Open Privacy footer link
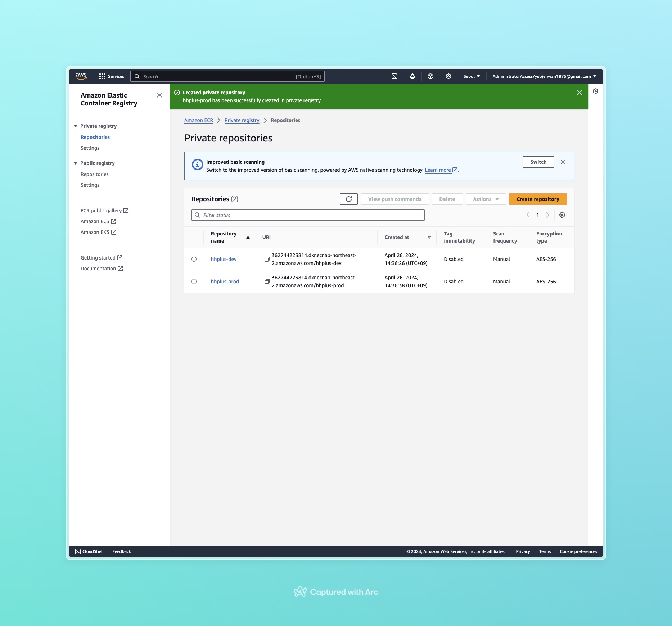Viewport: 672px width, 626px height. coord(523,551)
